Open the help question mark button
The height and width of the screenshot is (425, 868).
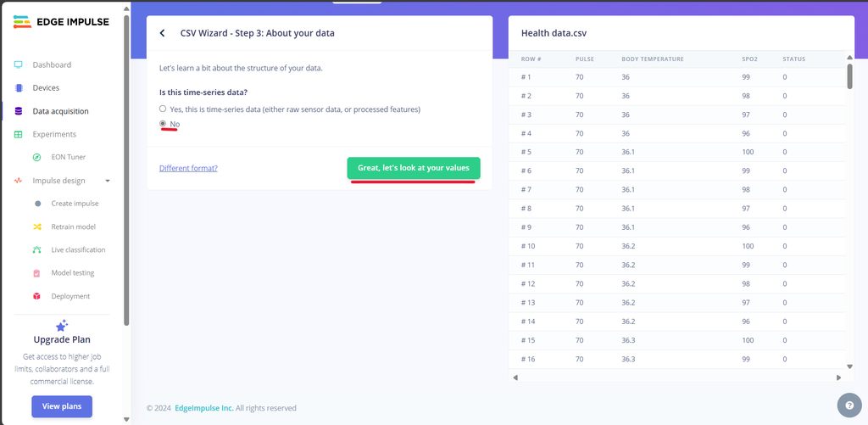tap(849, 405)
